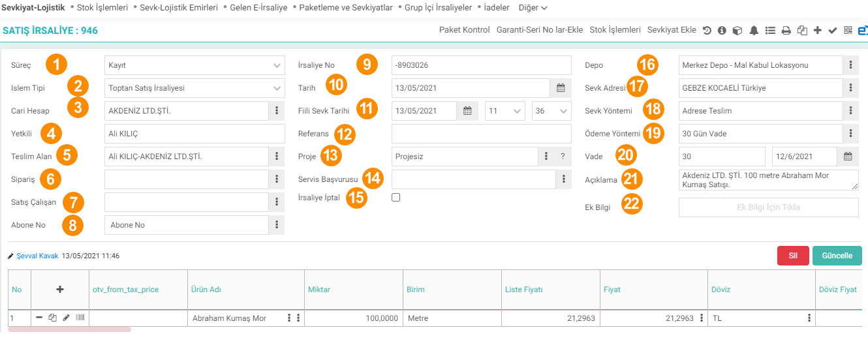Edit row 1 with the pencil icon
Viewport: 868px width, 347px height.
click(x=66, y=318)
